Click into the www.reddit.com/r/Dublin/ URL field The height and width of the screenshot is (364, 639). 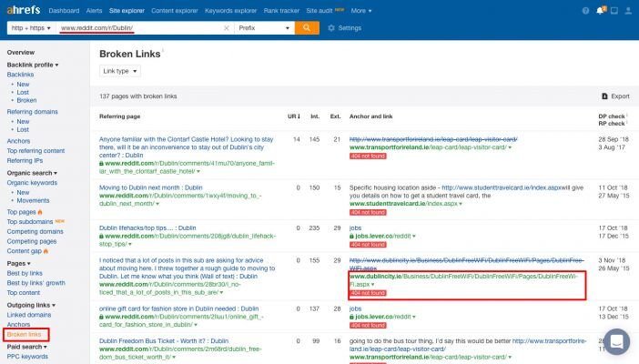tap(137, 28)
